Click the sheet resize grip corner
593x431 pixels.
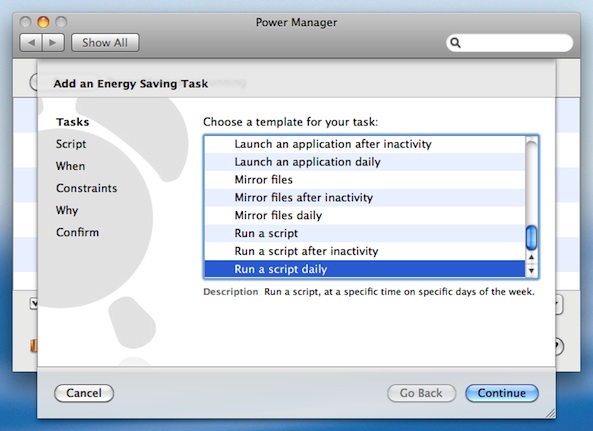(x=550, y=414)
